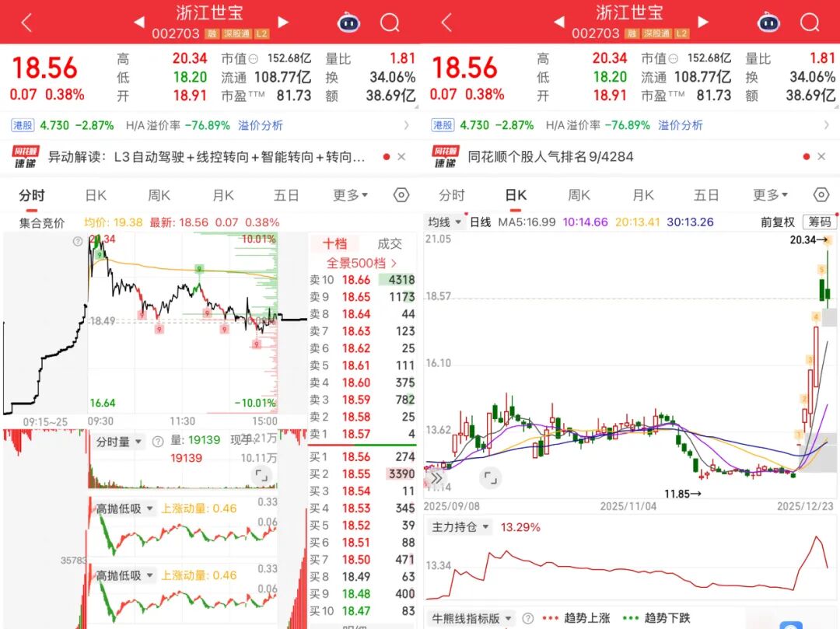
Task: Open the 分时量 volume indicator dropdown
Action: coord(115,441)
